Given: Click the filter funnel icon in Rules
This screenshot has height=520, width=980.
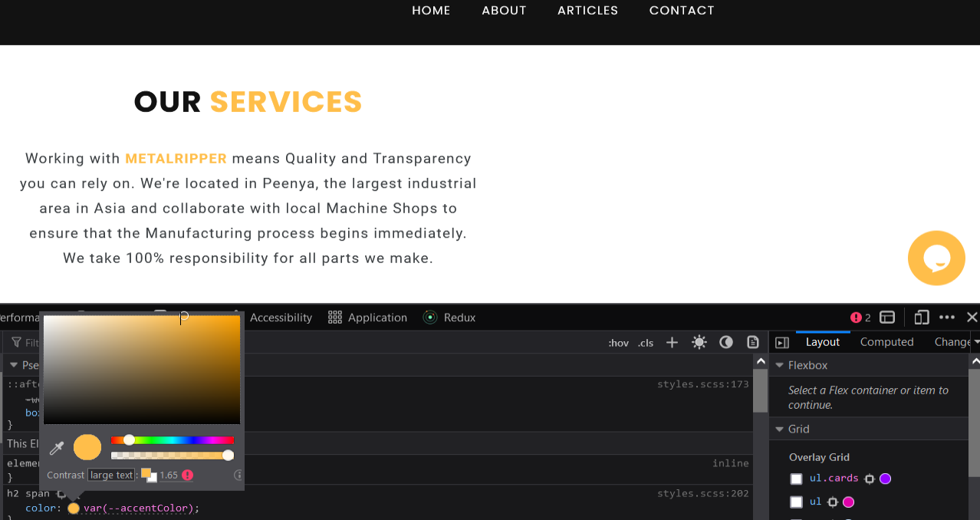Looking at the screenshot, I should pos(16,342).
